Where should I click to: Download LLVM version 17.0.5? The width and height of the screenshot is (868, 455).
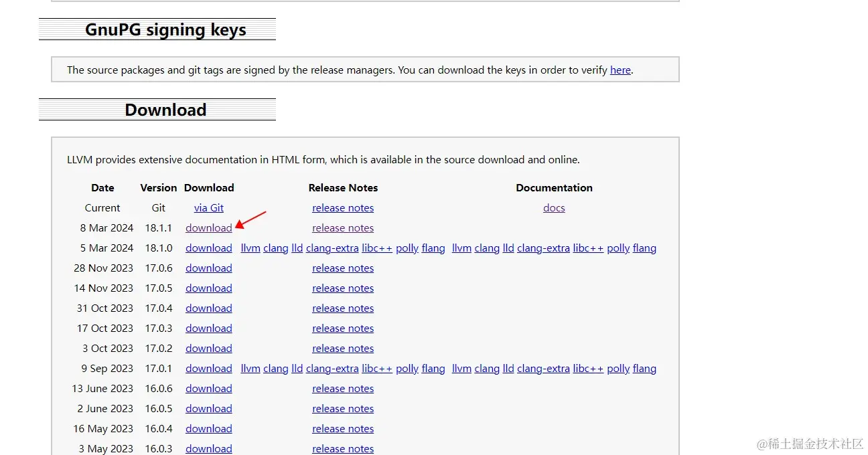pyautogui.click(x=209, y=288)
